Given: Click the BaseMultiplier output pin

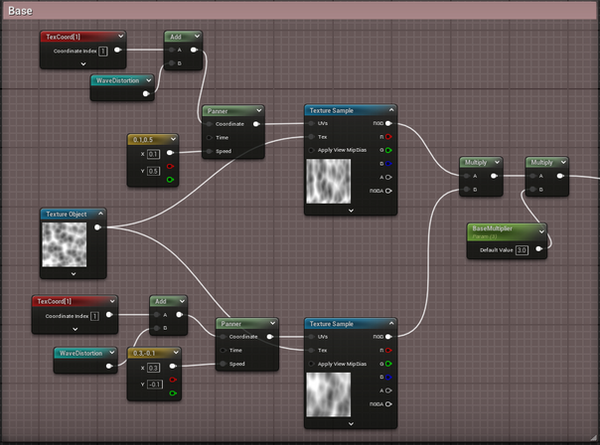Looking at the screenshot, I should pos(539,249).
